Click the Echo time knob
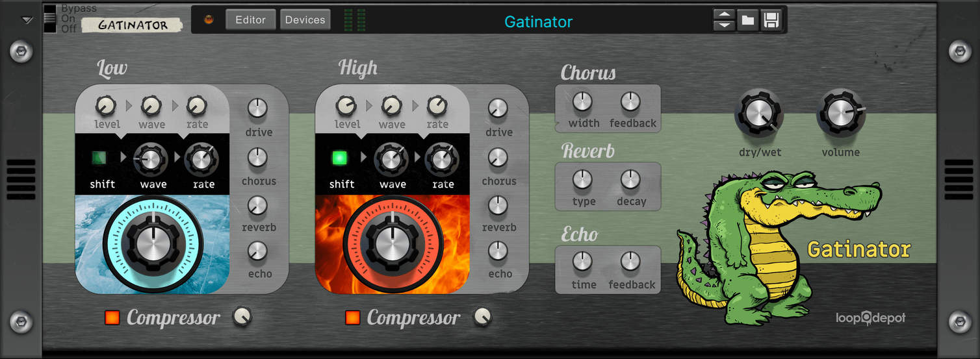The width and height of the screenshot is (980, 359). [x=582, y=262]
